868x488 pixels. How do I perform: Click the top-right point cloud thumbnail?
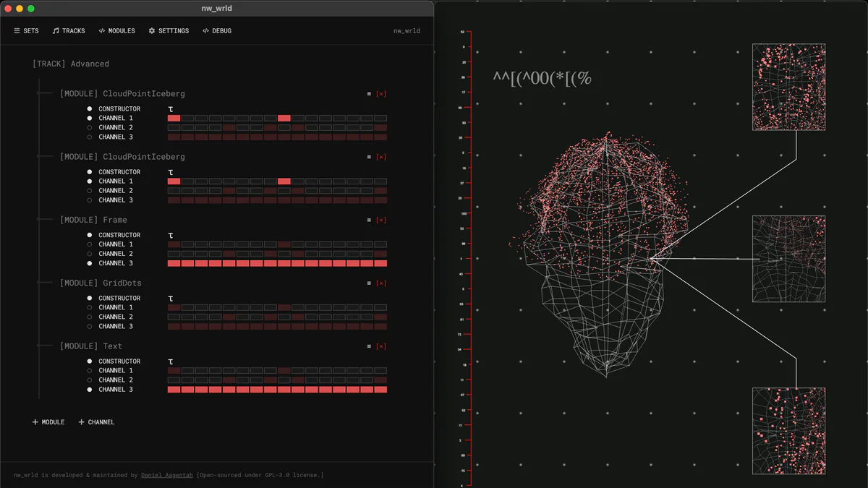(x=788, y=87)
